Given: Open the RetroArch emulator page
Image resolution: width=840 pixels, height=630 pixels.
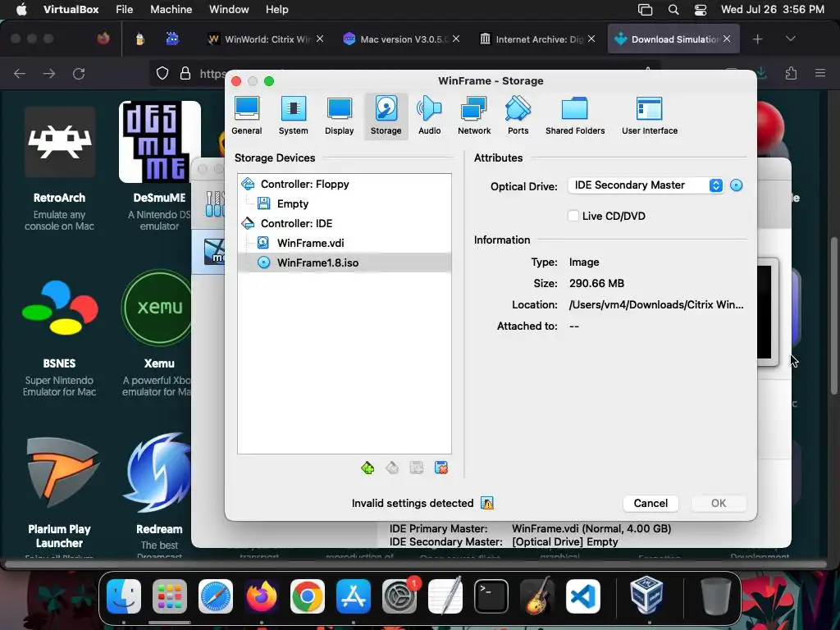Looking at the screenshot, I should (59, 167).
